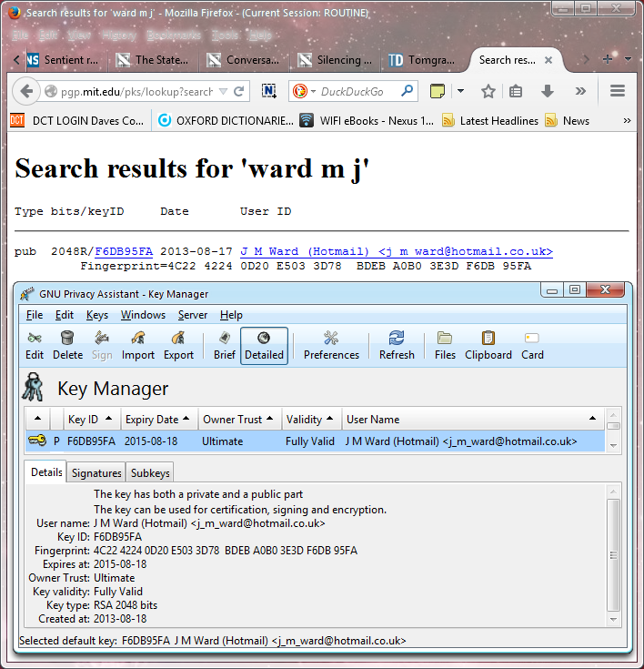Sort keys by Validity column

(311, 419)
